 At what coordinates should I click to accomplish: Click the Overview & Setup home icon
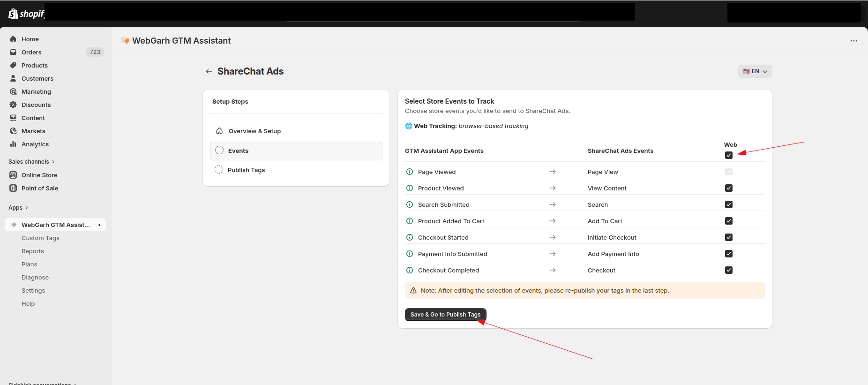point(219,131)
